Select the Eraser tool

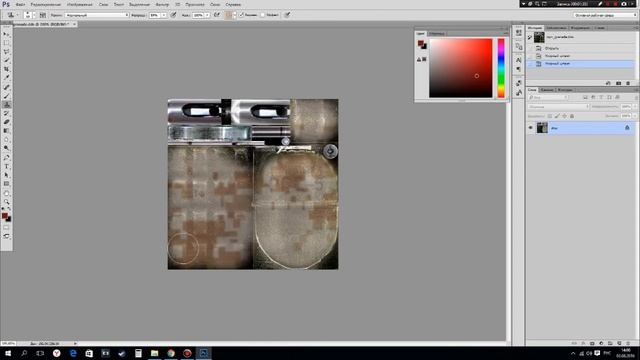tap(7, 122)
